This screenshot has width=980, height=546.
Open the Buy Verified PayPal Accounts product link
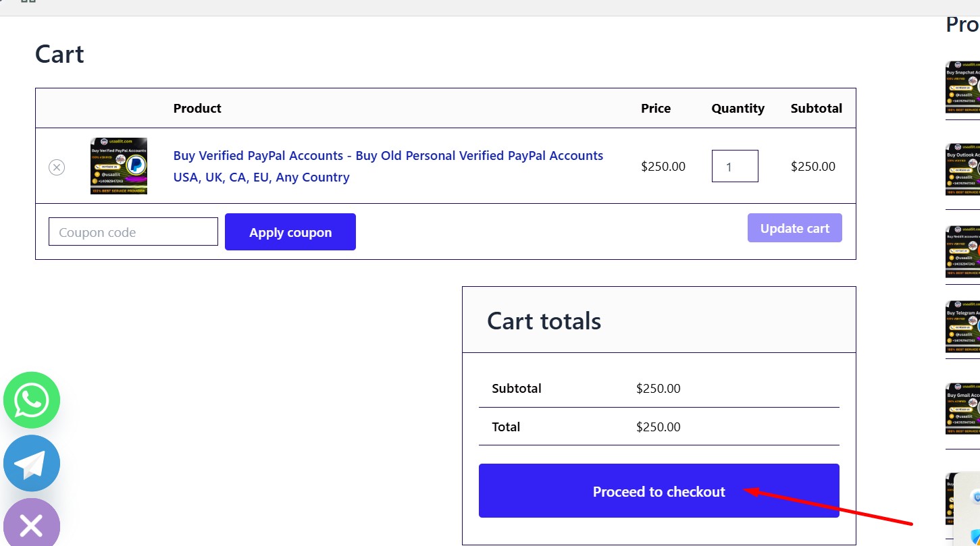388,166
